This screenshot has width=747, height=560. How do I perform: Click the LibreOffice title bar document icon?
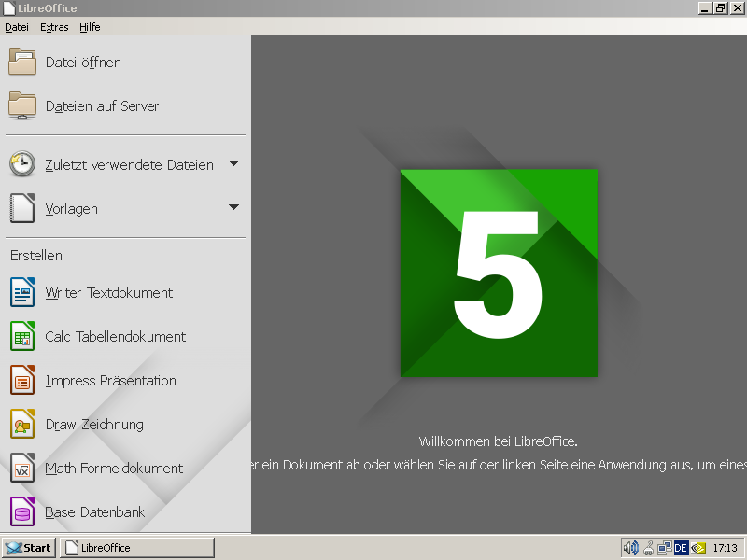click(9, 8)
